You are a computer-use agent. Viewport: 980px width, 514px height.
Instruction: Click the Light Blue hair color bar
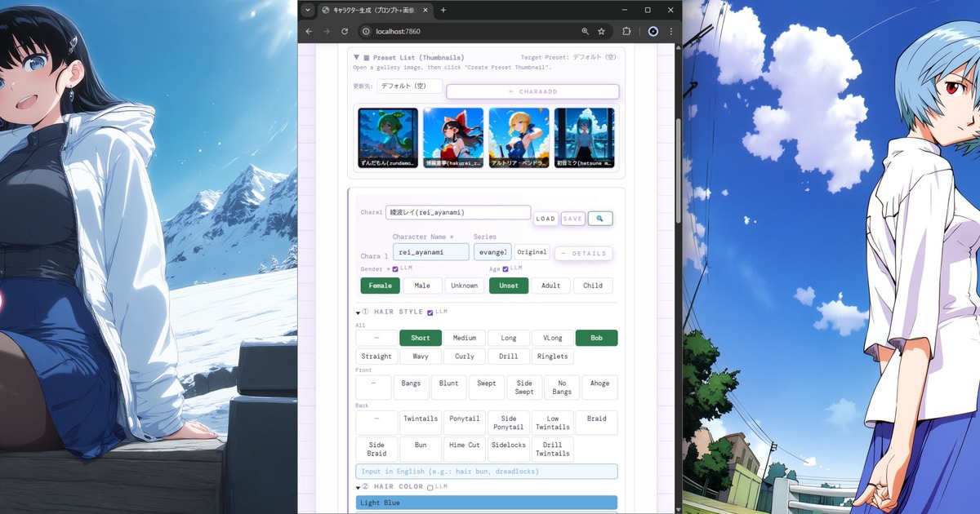pyautogui.click(x=487, y=503)
